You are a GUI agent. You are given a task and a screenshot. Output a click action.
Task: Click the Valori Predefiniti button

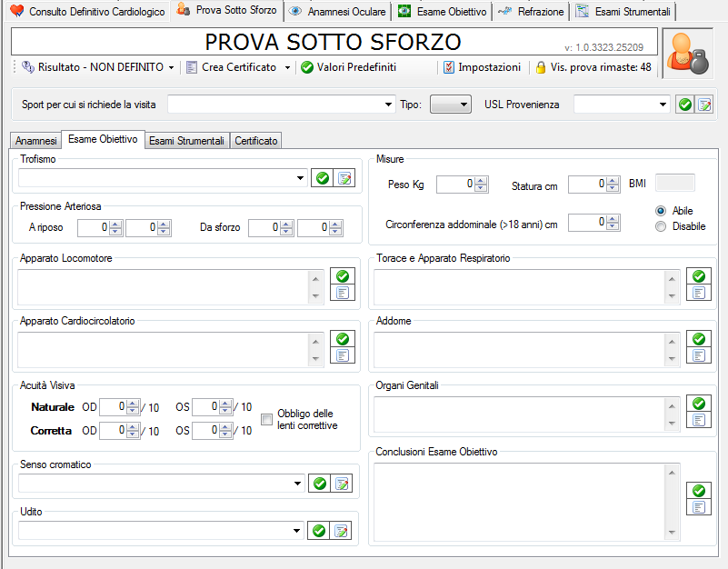[x=349, y=67]
